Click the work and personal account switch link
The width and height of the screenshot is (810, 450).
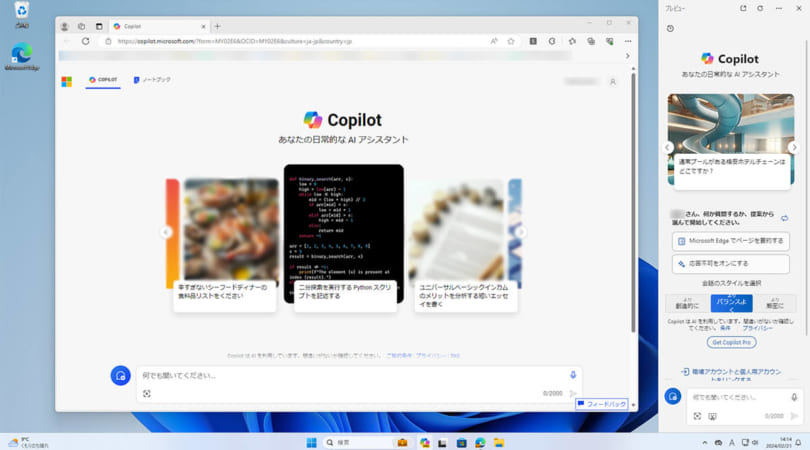[x=730, y=375]
